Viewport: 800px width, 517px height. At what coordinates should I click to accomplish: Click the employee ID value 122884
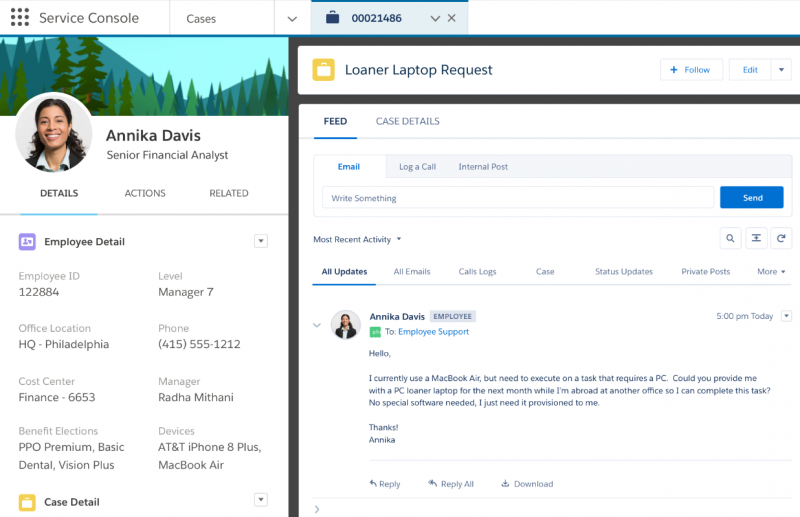click(x=39, y=292)
